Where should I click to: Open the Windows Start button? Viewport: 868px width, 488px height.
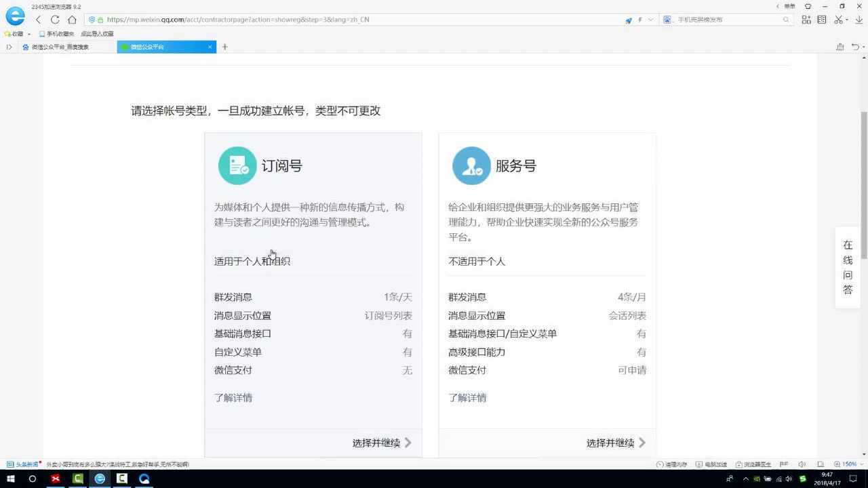10,479
